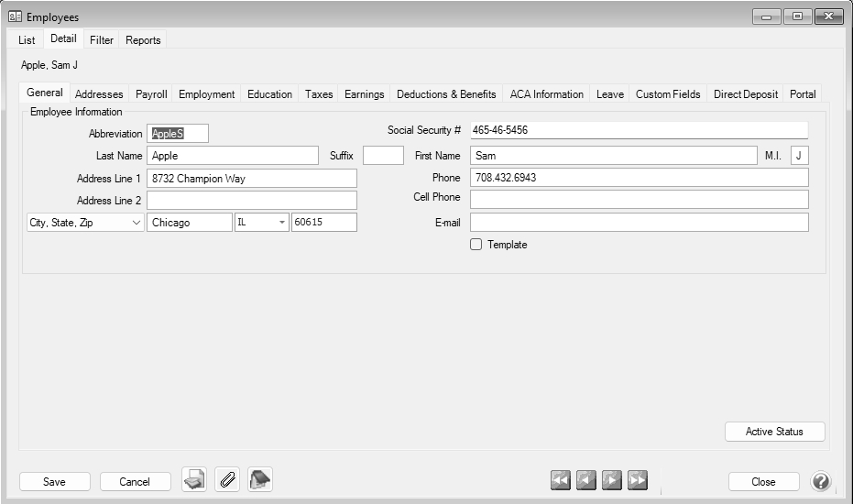Click into the E-mail field
The width and height of the screenshot is (853, 504).
pyautogui.click(x=639, y=223)
